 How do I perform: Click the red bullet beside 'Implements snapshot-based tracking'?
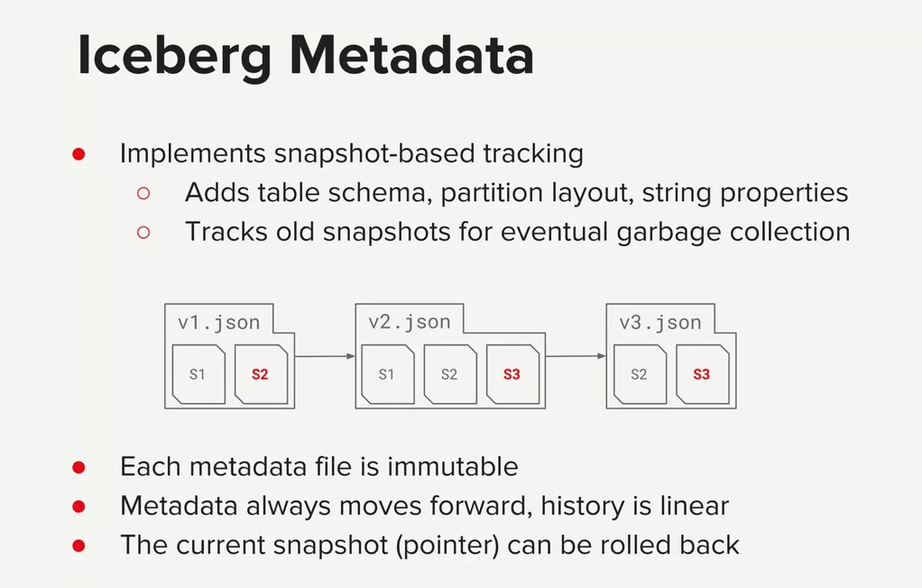[x=78, y=154]
